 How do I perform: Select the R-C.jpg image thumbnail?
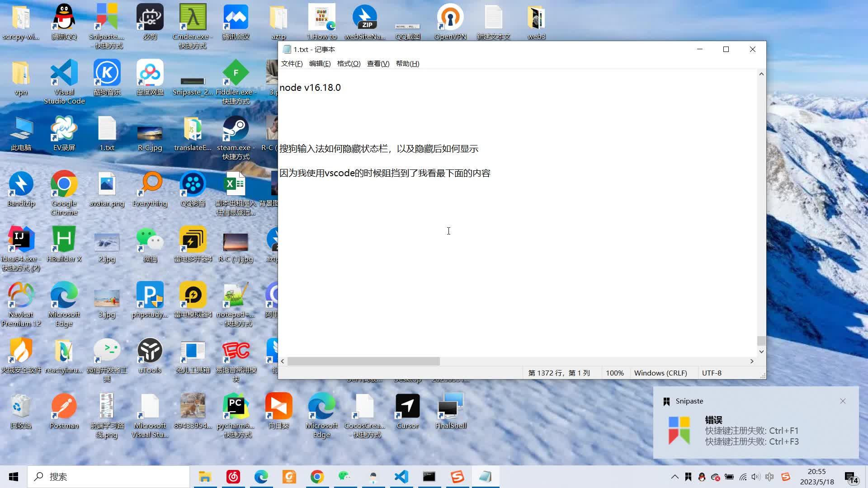coord(150,133)
